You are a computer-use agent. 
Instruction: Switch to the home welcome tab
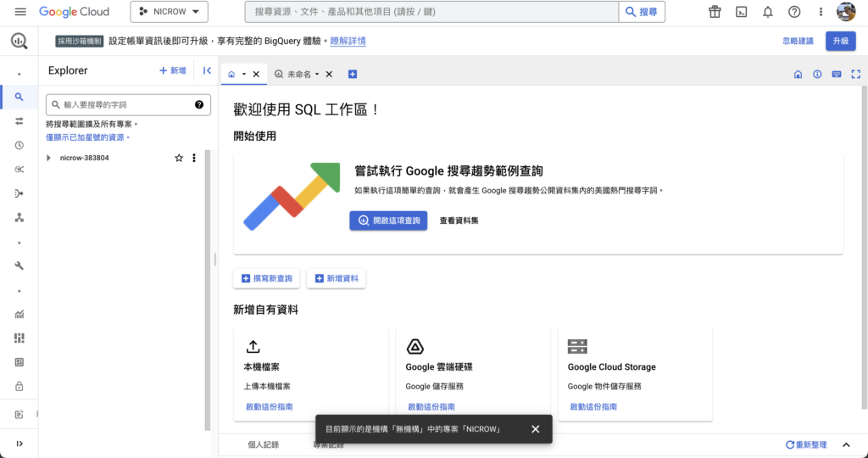[x=231, y=74]
